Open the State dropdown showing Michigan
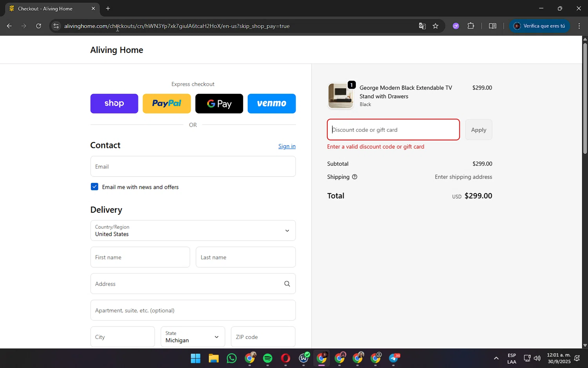 coord(193,337)
